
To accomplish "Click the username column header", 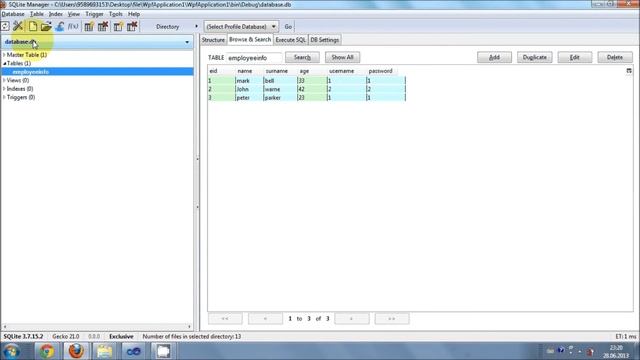I will click(x=346, y=71).
